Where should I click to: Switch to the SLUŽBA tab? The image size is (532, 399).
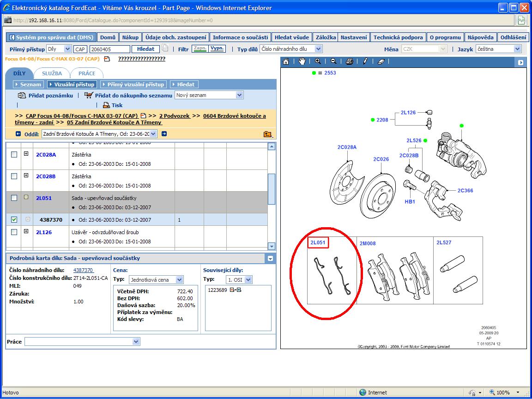52,73
